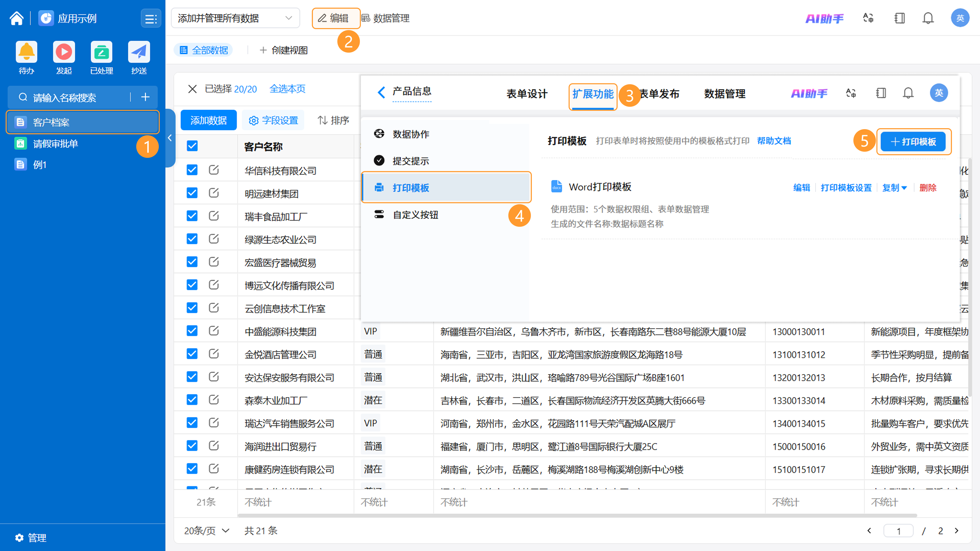
Task: Uncheck the 宏盛医疗器械贸易 row checkbox
Action: pyautogui.click(x=192, y=262)
